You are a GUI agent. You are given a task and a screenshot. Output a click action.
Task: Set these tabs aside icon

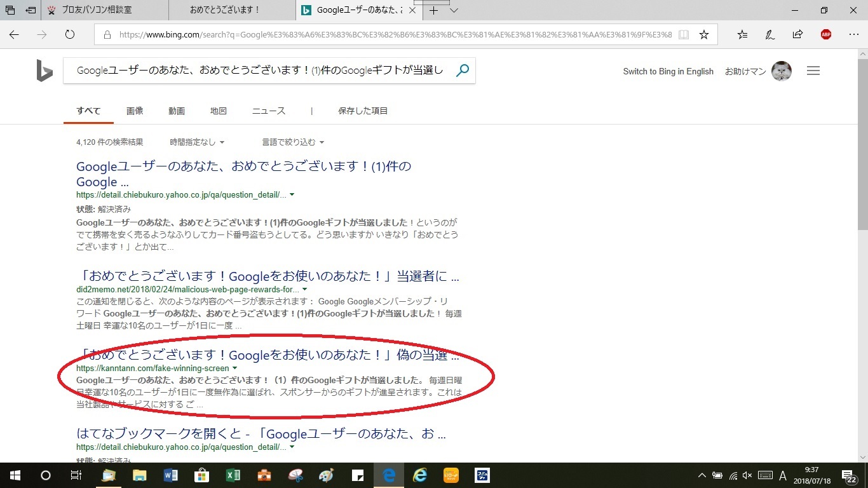(x=31, y=10)
